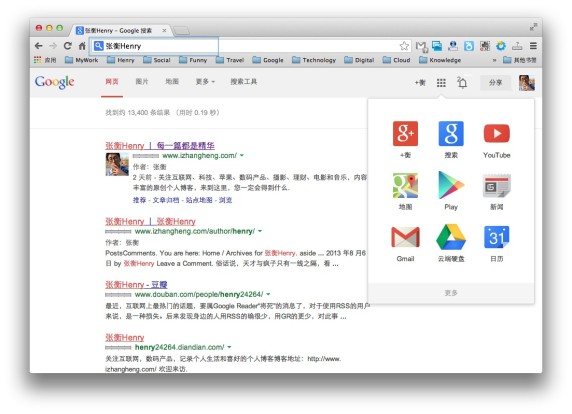
Task: Click the Google logo
Action: (x=55, y=82)
